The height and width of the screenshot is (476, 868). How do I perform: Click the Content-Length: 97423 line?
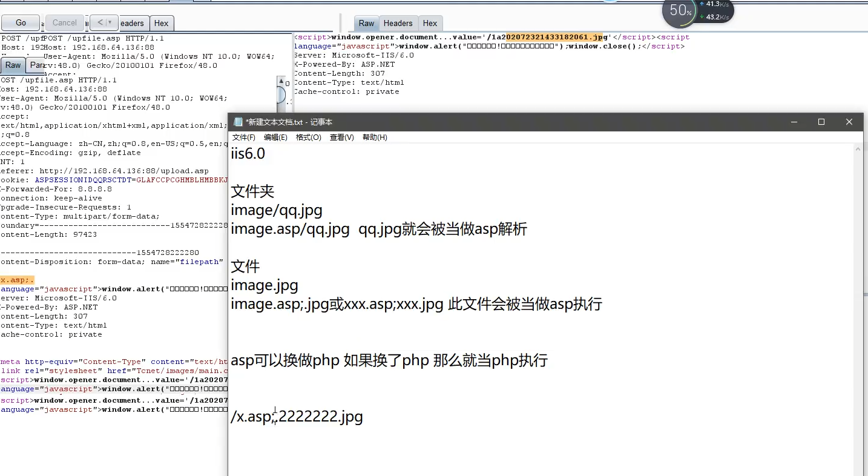(x=48, y=234)
